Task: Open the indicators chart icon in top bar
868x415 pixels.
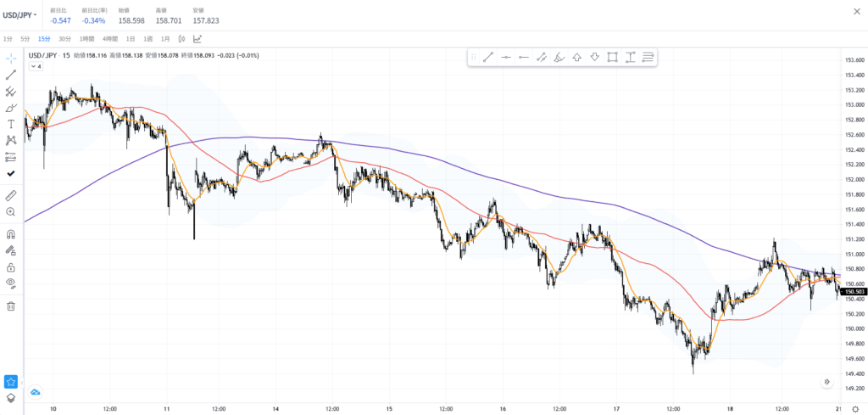Action: 198,38
